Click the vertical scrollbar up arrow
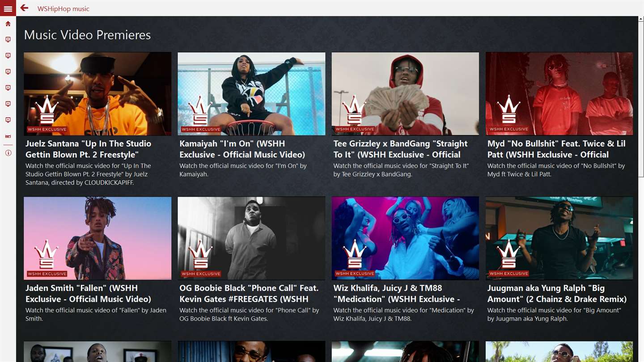 (x=641, y=19)
